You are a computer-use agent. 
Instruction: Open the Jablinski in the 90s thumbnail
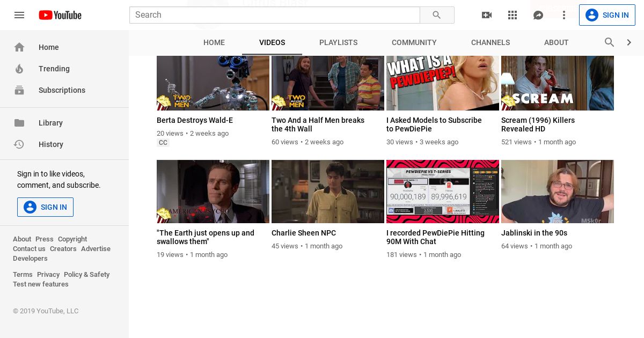558,192
